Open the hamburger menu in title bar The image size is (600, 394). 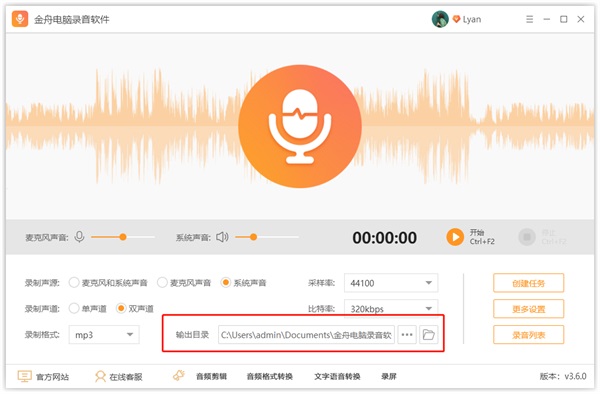pyautogui.click(x=529, y=19)
